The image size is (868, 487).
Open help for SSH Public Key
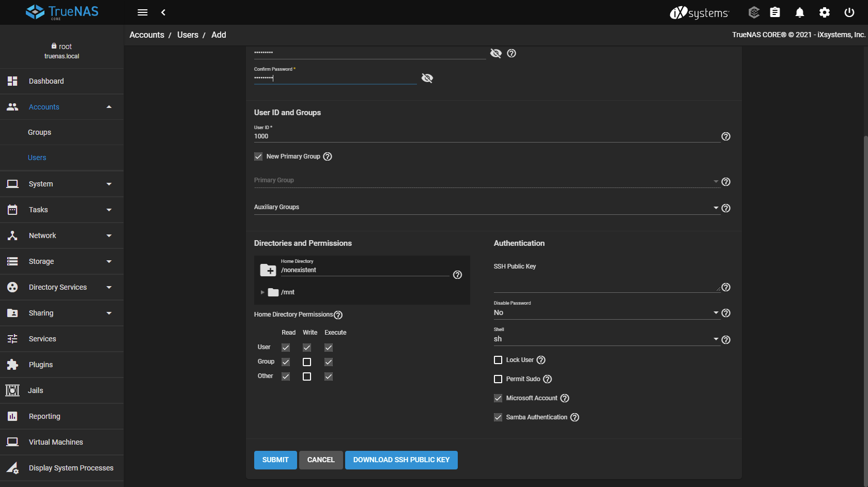click(726, 287)
